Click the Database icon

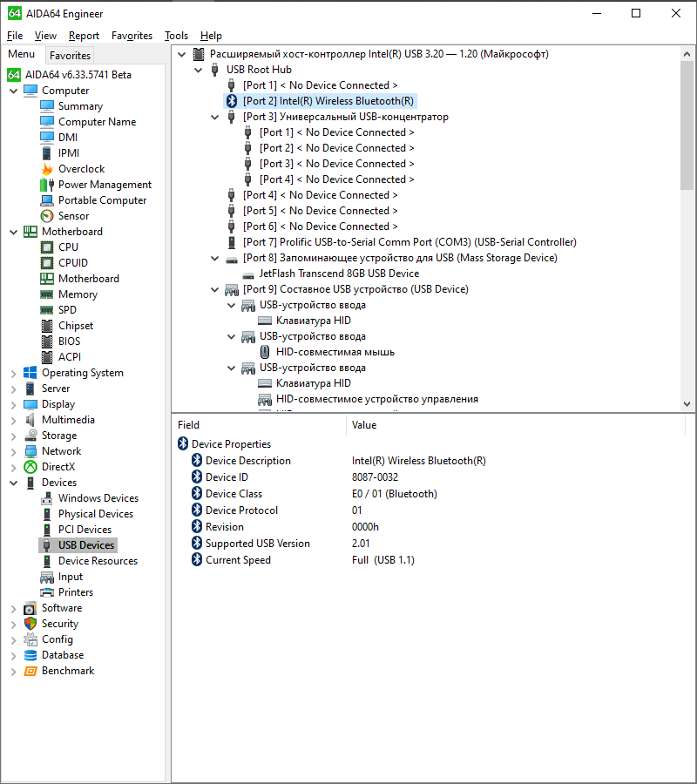30,655
